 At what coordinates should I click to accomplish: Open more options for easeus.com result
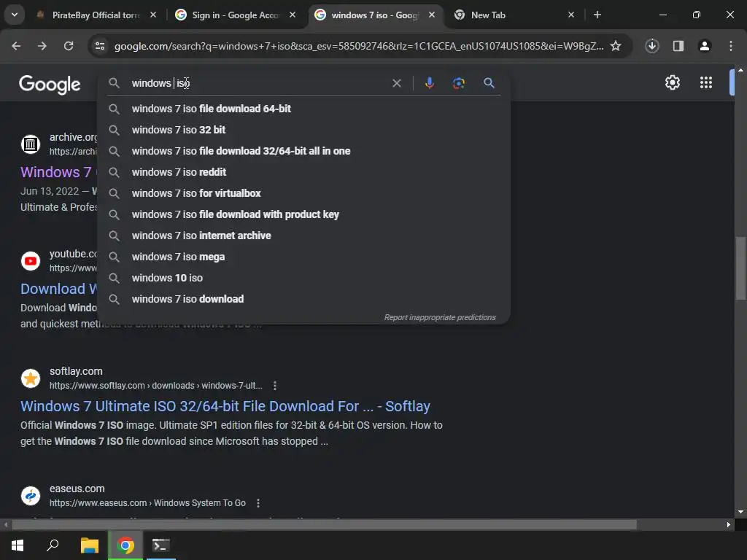point(258,503)
